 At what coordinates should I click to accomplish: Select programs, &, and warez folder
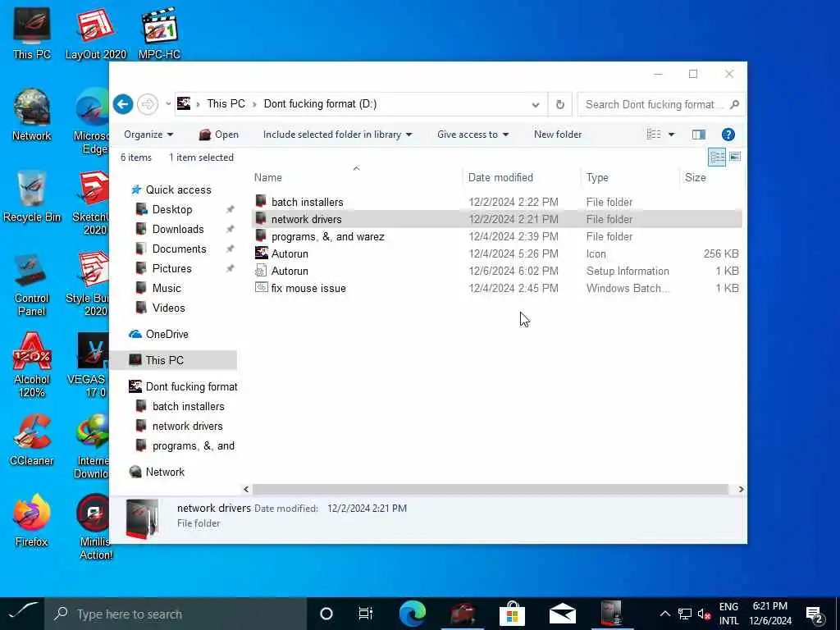[496, 236]
